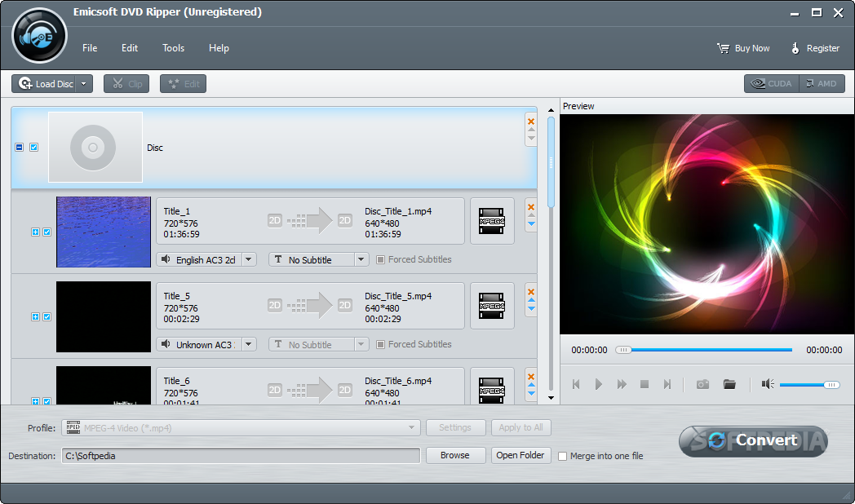Go to previous chapter in preview

click(576, 384)
